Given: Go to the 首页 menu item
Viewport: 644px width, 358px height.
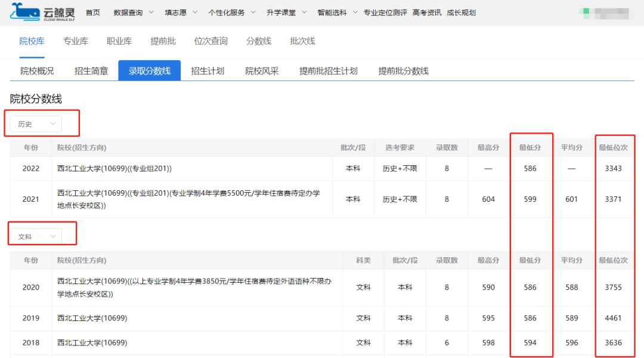Looking at the screenshot, I should tap(92, 12).
